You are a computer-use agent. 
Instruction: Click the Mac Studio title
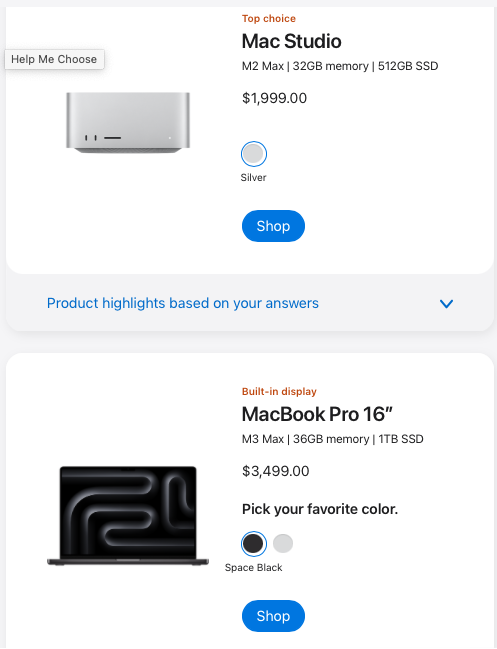coord(291,41)
